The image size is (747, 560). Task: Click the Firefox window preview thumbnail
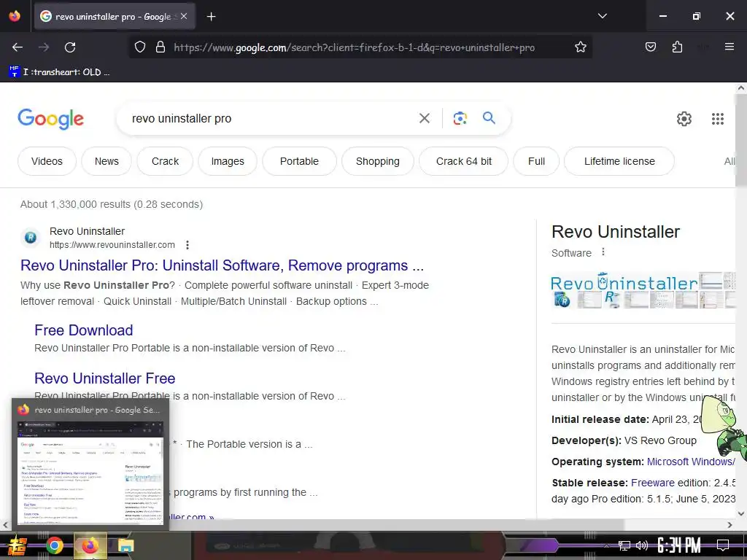(90, 472)
